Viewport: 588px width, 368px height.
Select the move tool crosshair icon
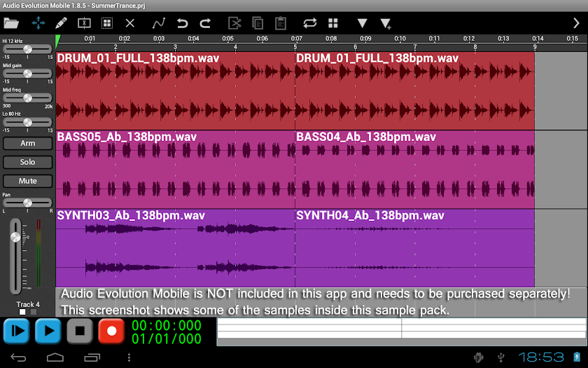pyautogui.click(x=38, y=23)
